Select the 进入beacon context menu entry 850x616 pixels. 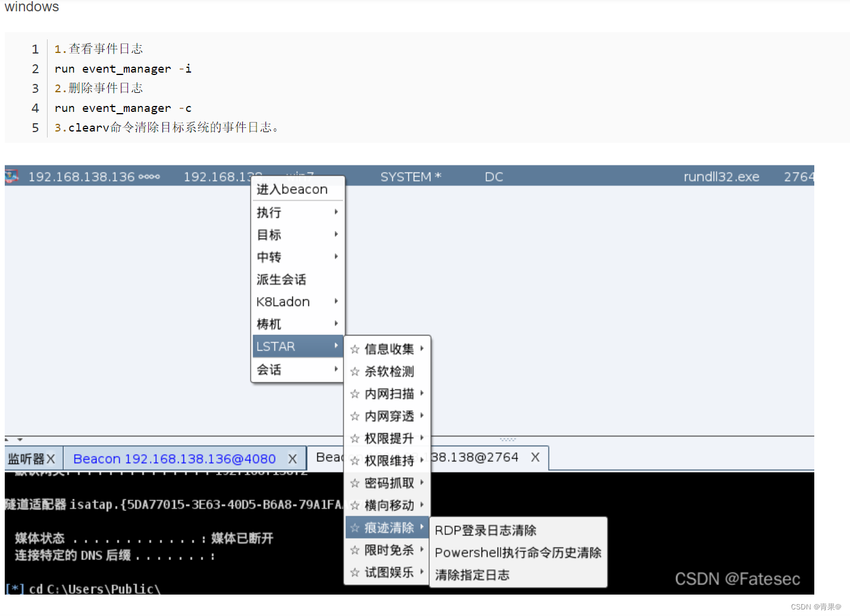pyautogui.click(x=298, y=189)
